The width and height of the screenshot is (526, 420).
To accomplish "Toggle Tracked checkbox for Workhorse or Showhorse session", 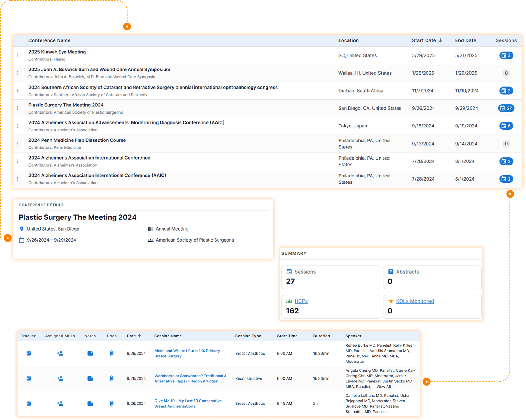I will 29,378.
